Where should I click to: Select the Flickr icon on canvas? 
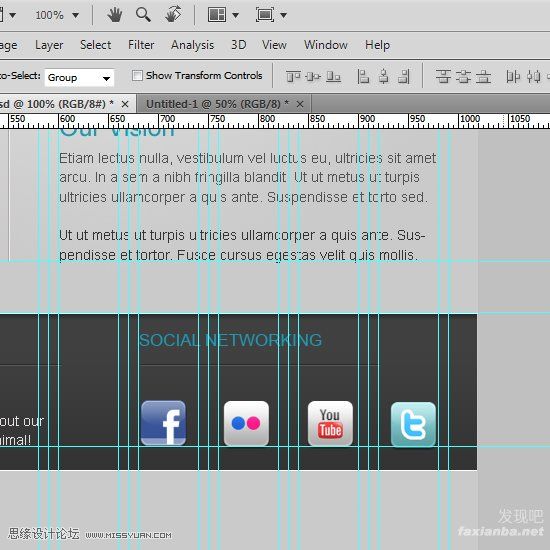tap(246, 423)
